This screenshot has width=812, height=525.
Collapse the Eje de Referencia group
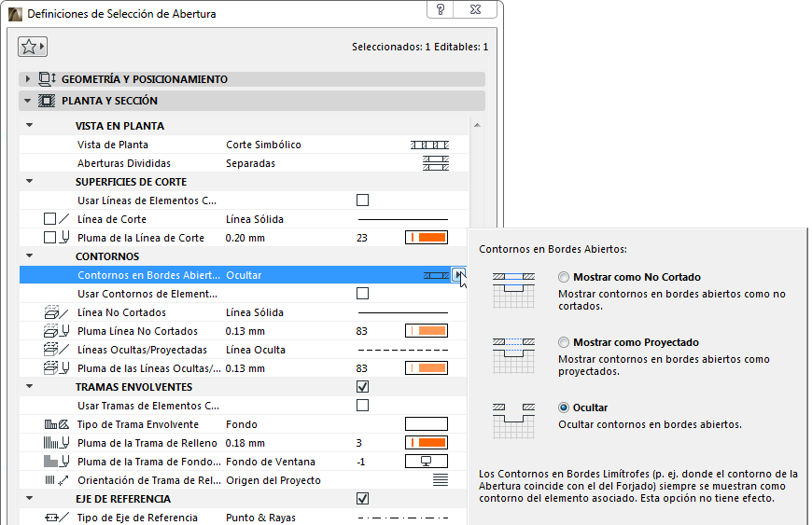click(30, 498)
